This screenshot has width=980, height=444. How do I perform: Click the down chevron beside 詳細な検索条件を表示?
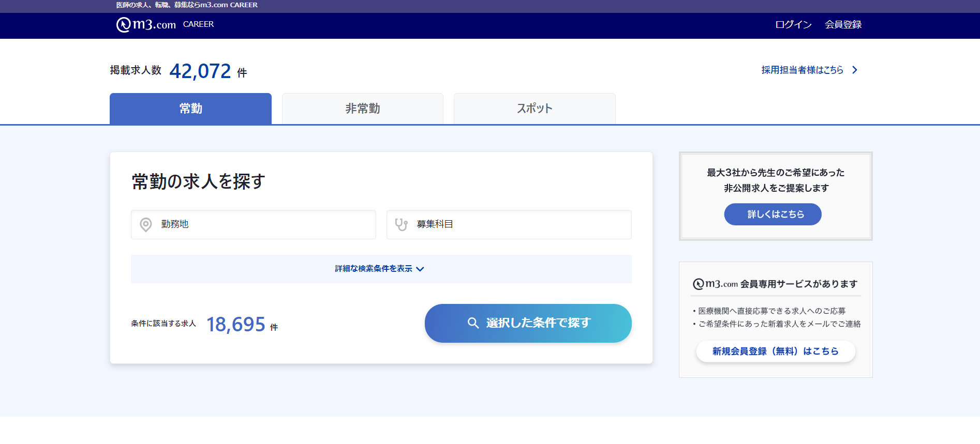(x=420, y=269)
